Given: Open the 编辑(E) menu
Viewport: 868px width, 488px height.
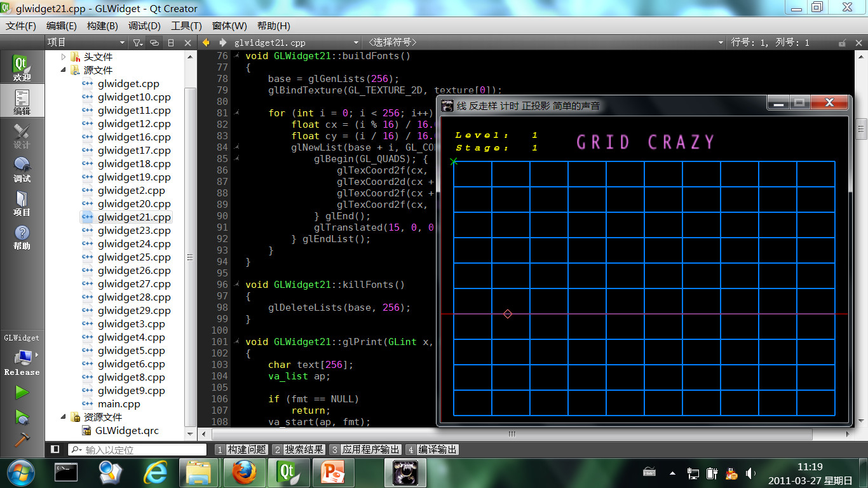Looking at the screenshot, I should [62, 26].
